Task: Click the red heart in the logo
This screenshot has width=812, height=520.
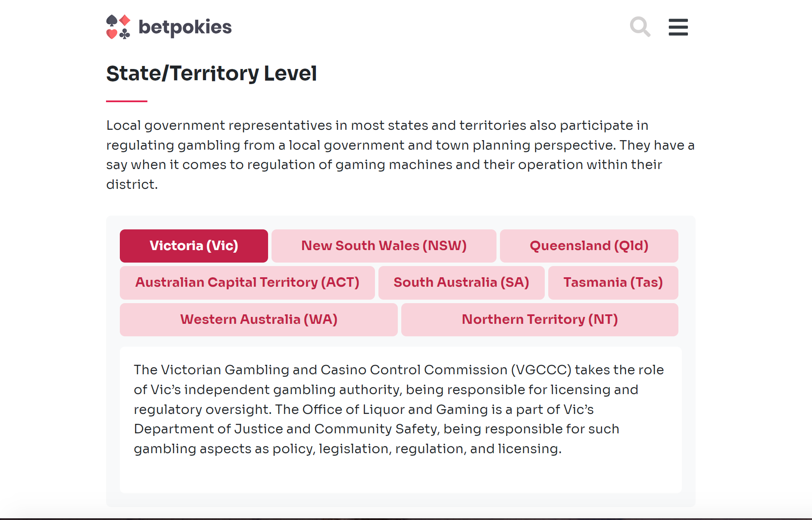Action: (x=112, y=34)
